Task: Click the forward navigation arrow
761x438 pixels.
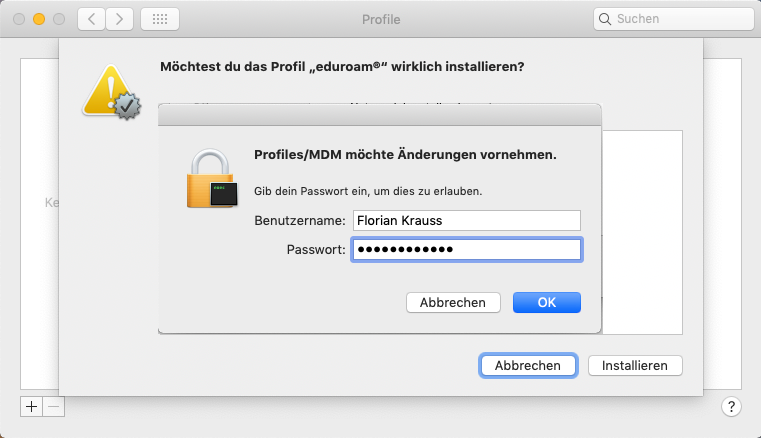Action: (120, 19)
